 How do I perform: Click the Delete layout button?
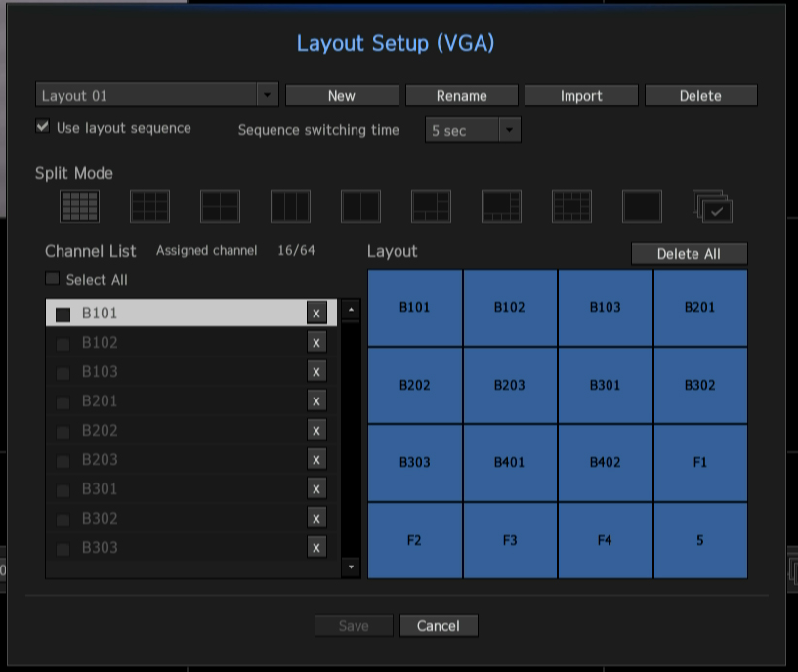point(700,96)
